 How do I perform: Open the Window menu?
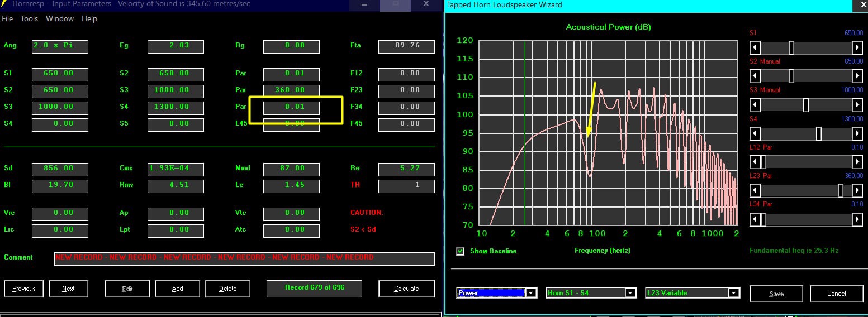pos(60,18)
